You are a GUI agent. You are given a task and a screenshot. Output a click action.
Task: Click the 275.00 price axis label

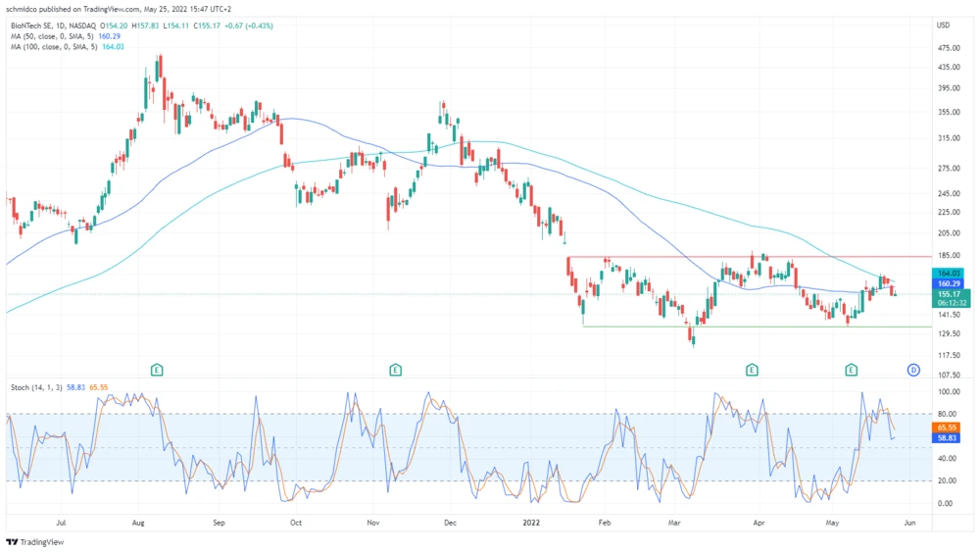(x=949, y=169)
